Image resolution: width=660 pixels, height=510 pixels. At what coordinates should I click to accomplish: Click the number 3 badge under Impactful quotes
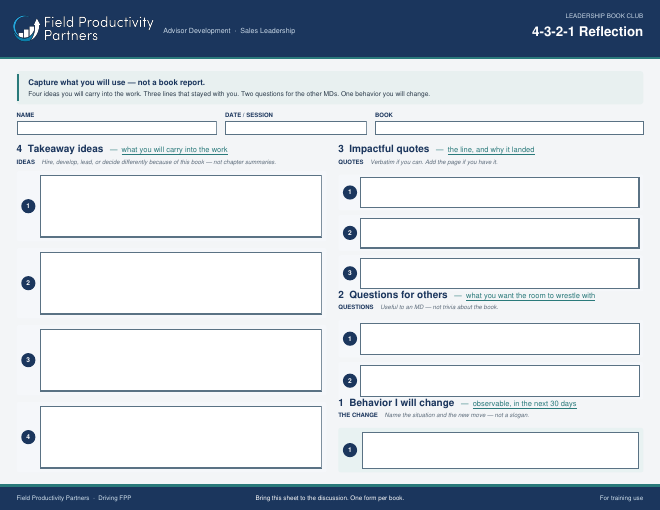pos(350,273)
